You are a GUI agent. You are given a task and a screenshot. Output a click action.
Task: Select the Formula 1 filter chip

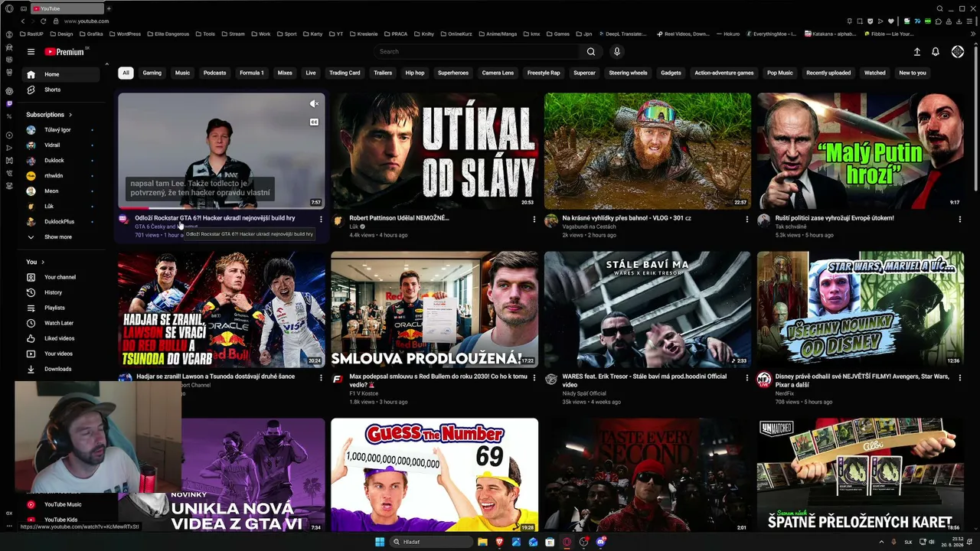point(252,73)
